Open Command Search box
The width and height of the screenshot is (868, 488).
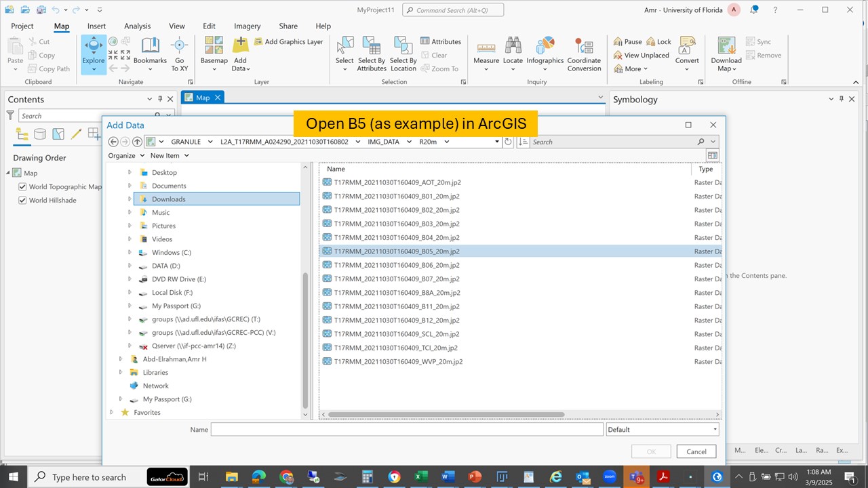pyautogui.click(x=453, y=9)
